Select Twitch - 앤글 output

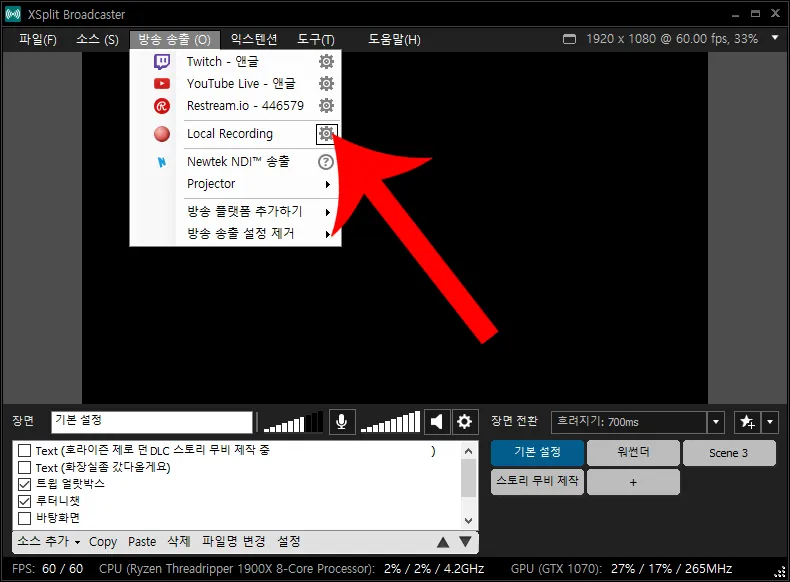(x=223, y=61)
